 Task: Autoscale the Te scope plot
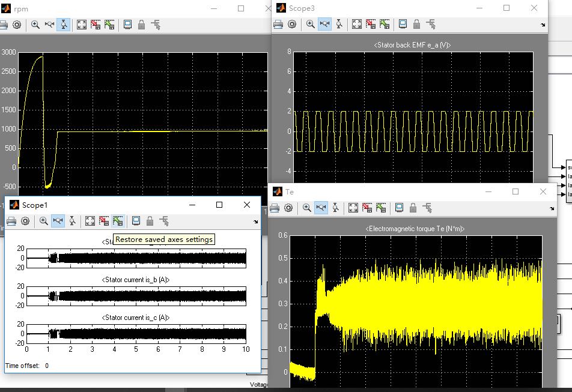[x=353, y=208]
